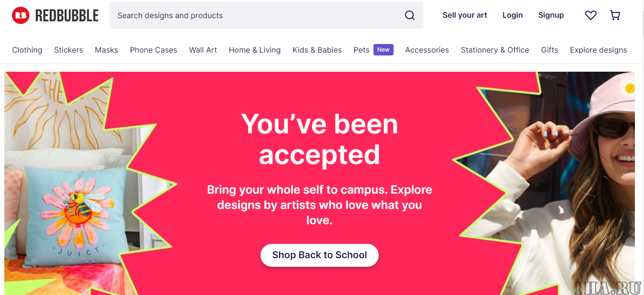Image resolution: width=644 pixels, height=295 pixels.
Task: Expand the Wall Art menu
Action: pos(203,50)
